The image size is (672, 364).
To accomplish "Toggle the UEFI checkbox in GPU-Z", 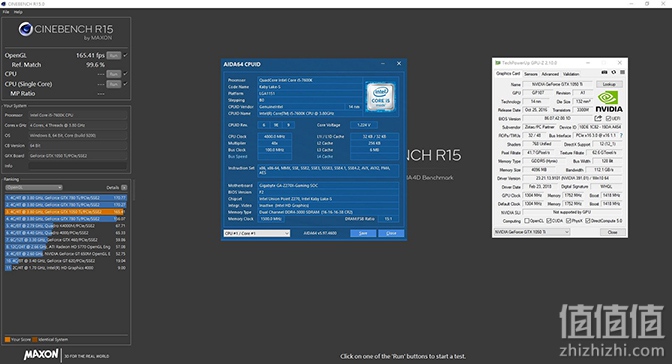I will tap(608, 119).
